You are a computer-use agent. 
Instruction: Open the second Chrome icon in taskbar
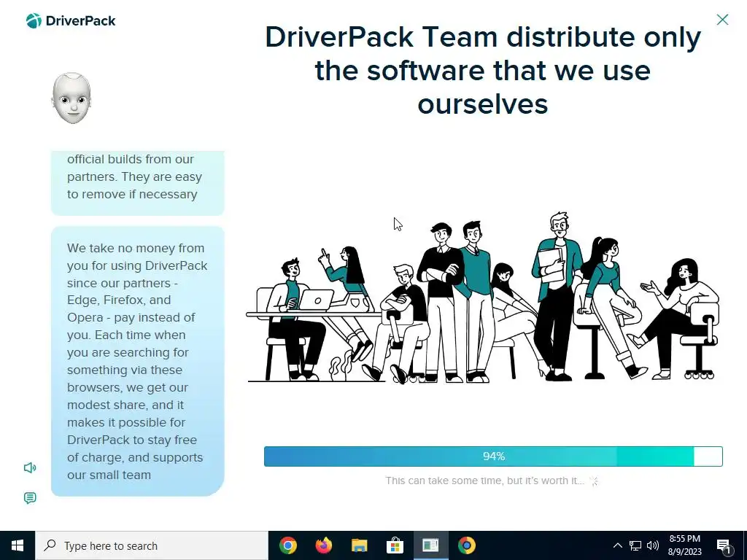[466, 545]
